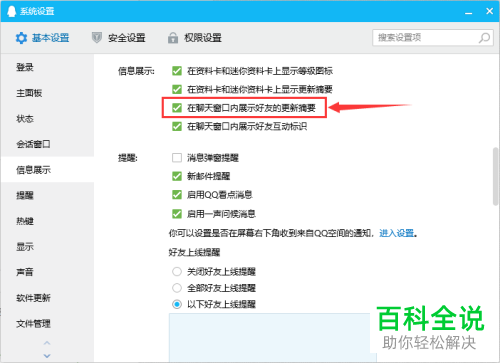Disable 启用一声问候消息 checkbox
The height and width of the screenshot is (363, 500).
coord(177,214)
